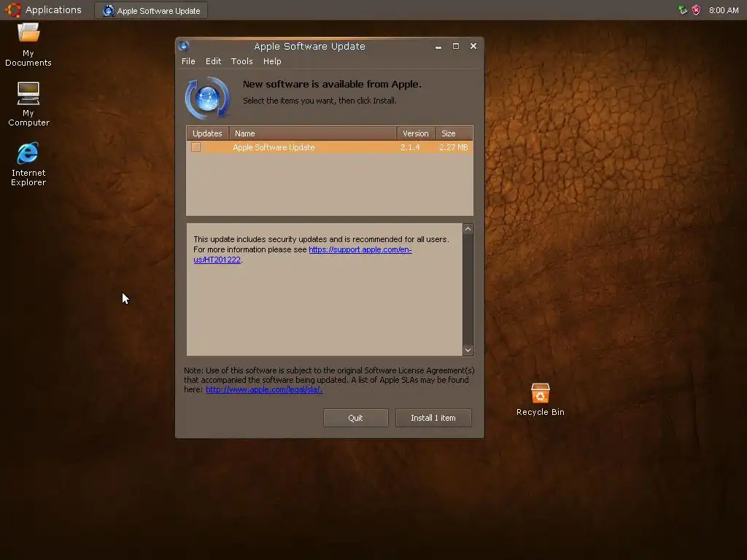Sort by the Updates column header

click(x=207, y=133)
